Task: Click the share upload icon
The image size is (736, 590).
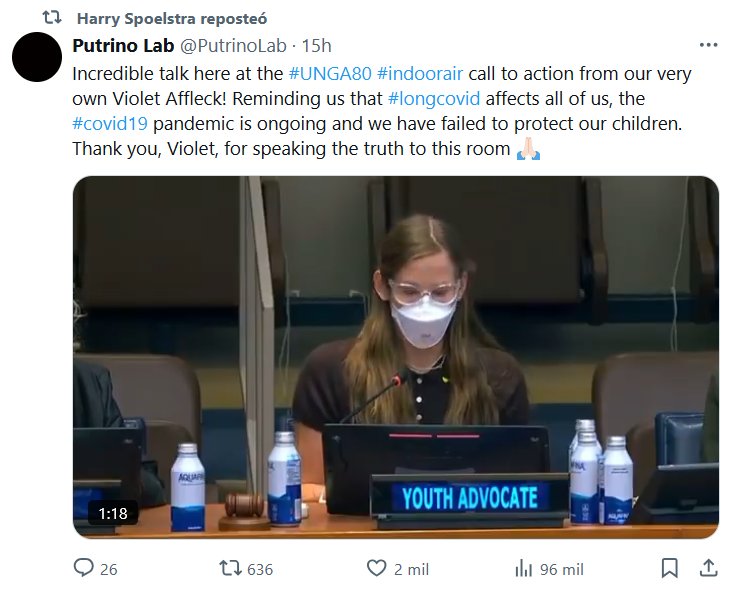Action: pos(707,568)
